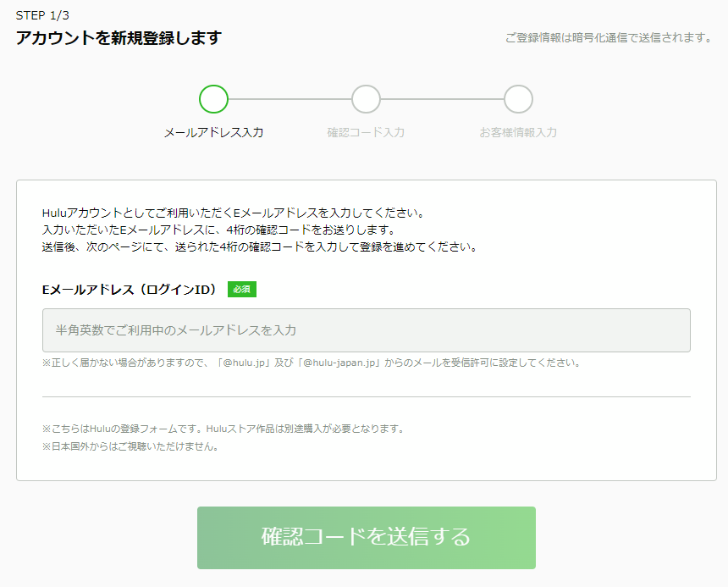Image resolution: width=728 pixels, height=587 pixels.
Task: Click the heading アカウントを新規登録します
Action: click(x=119, y=37)
